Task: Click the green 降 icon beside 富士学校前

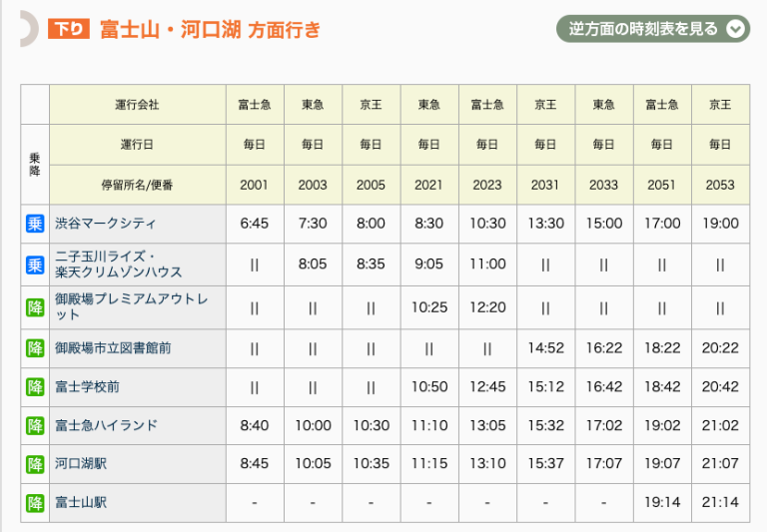Action: coord(35,387)
